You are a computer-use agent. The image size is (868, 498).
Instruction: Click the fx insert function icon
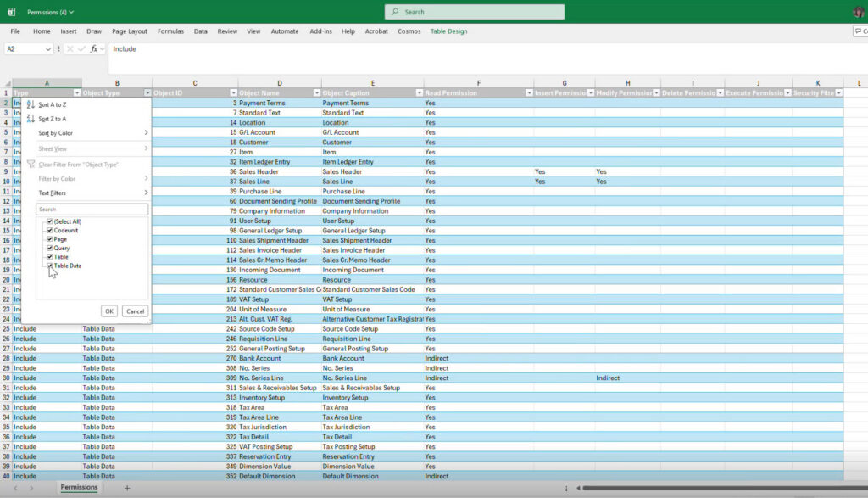tap(94, 48)
